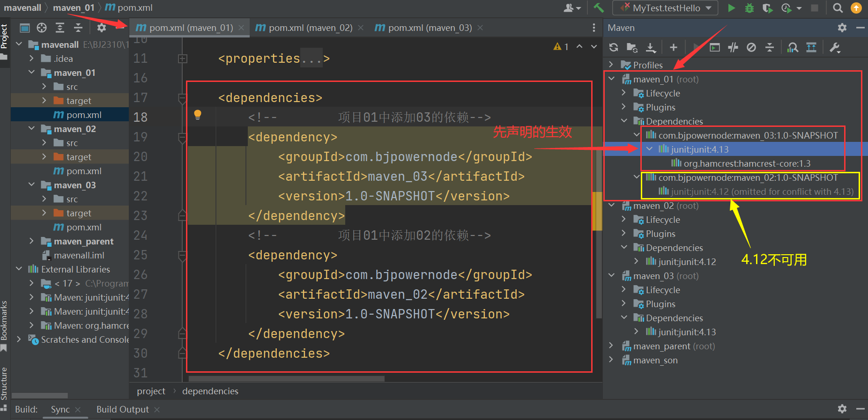
Task: Click the maven_01 breadcrumb in navigation bar
Action: pos(74,7)
